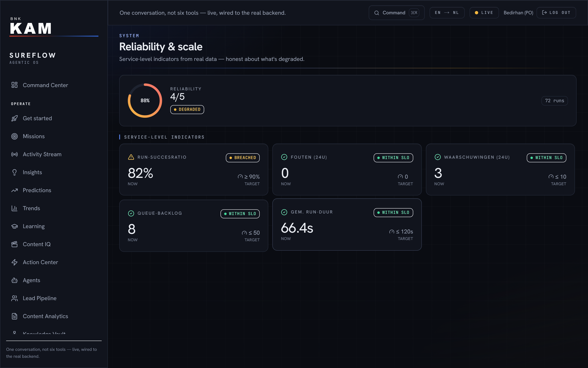Viewport: 588px width, 368px height.
Task: Click the Learning graduation cap icon
Action: point(14,226)
